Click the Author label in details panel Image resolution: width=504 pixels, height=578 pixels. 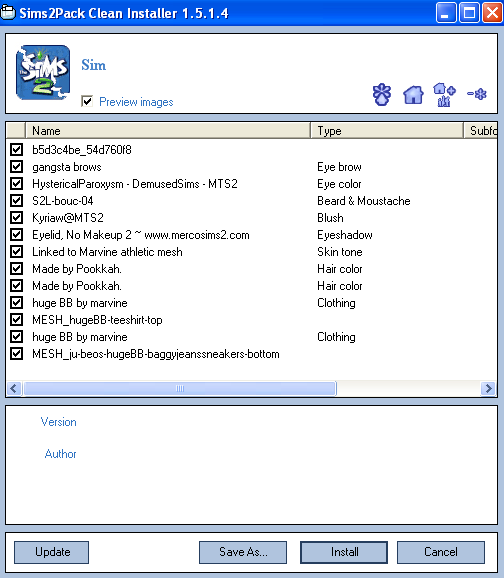pyautogui.click(x=60, y=453)
